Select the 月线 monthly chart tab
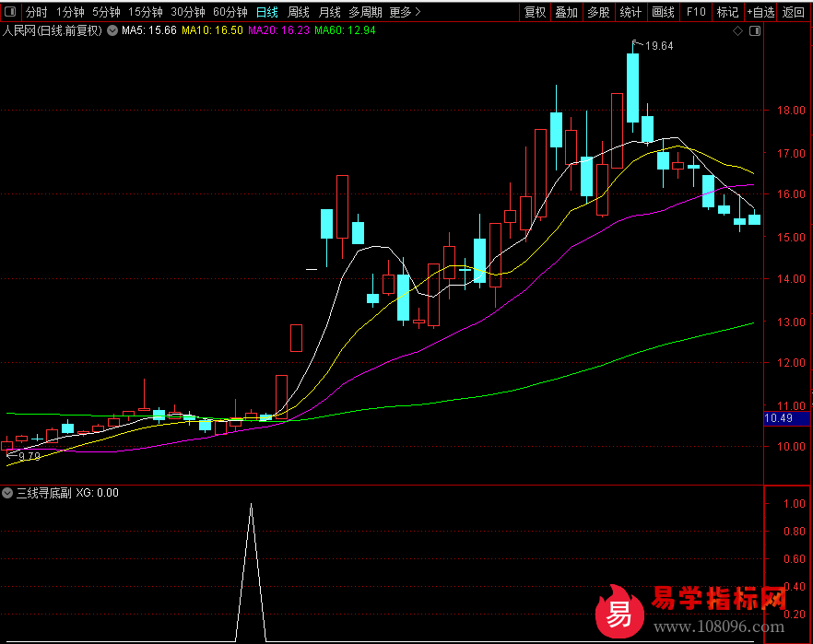This screenshot has width=813, height=644. click(x=329, y=12)
